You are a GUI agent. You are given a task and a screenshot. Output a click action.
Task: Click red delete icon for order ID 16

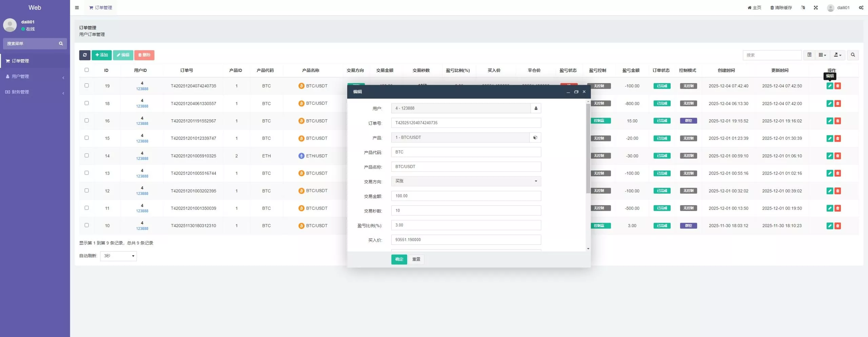[837, 121]
